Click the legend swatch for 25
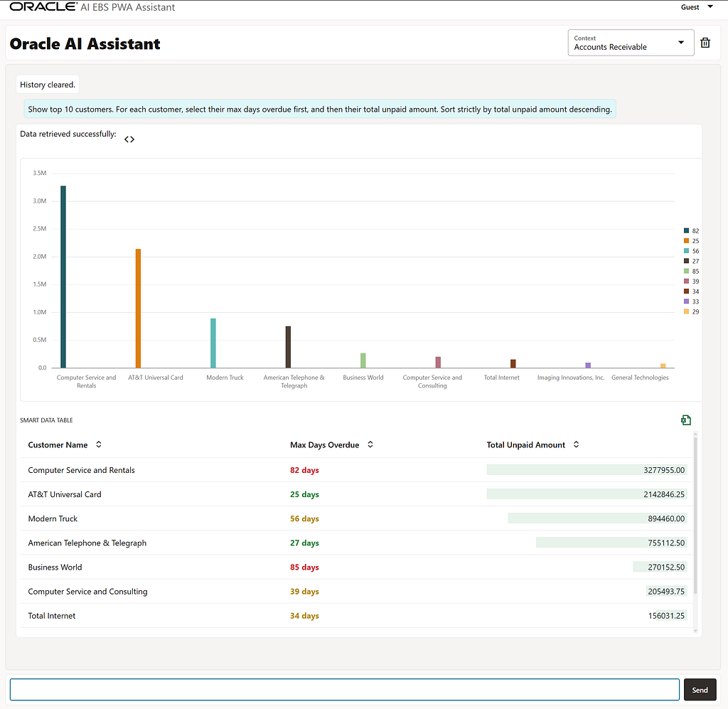 point(686,241)
